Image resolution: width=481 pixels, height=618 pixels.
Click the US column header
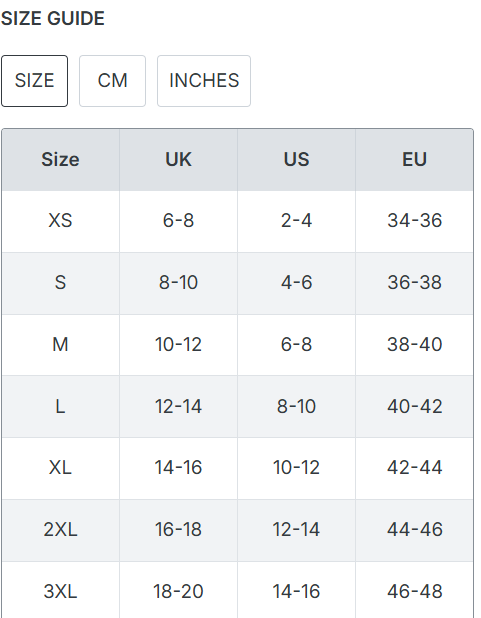tap(296, 160)
